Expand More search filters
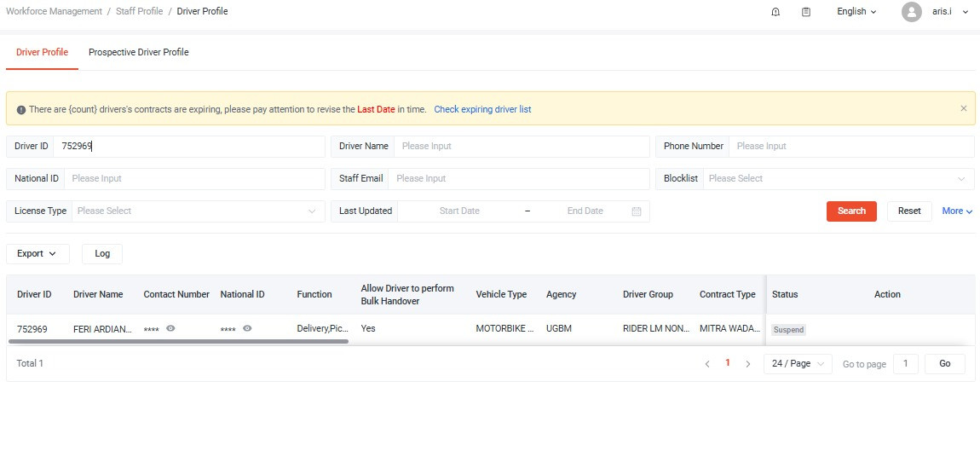Image resolution: width=980 pixels, height=451 pixels. pos(957,211)
